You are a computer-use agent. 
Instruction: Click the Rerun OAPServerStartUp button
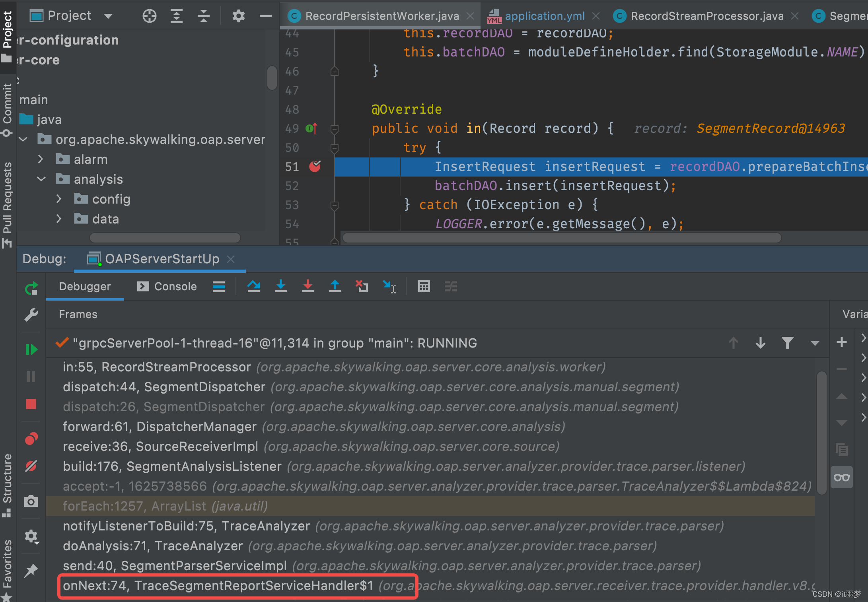[31, 288]
